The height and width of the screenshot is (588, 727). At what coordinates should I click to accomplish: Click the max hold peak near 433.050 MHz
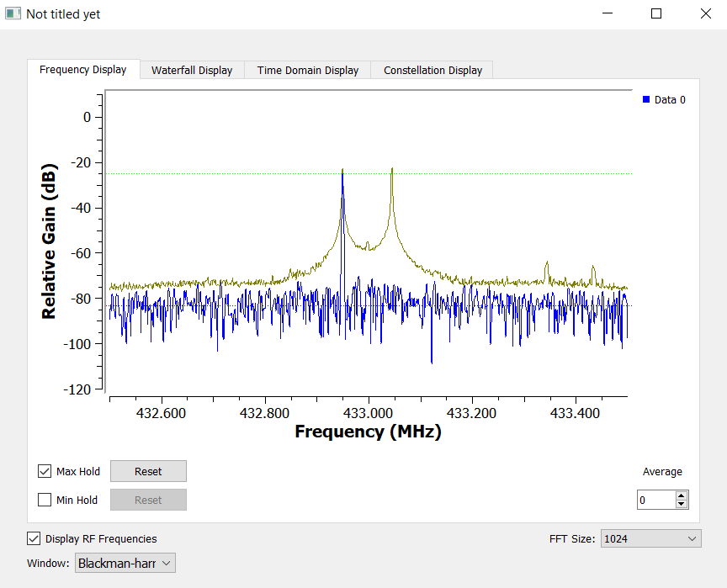(392, 171)
